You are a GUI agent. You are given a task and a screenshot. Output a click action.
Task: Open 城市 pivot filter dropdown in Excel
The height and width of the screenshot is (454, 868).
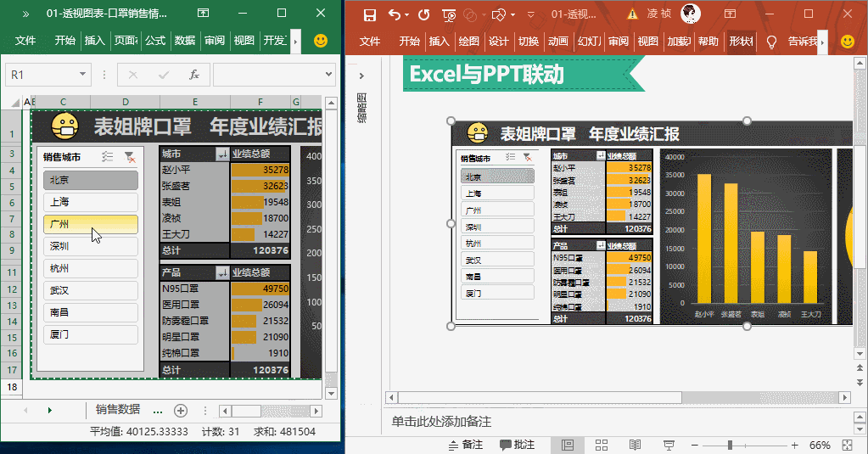point(222,154)
